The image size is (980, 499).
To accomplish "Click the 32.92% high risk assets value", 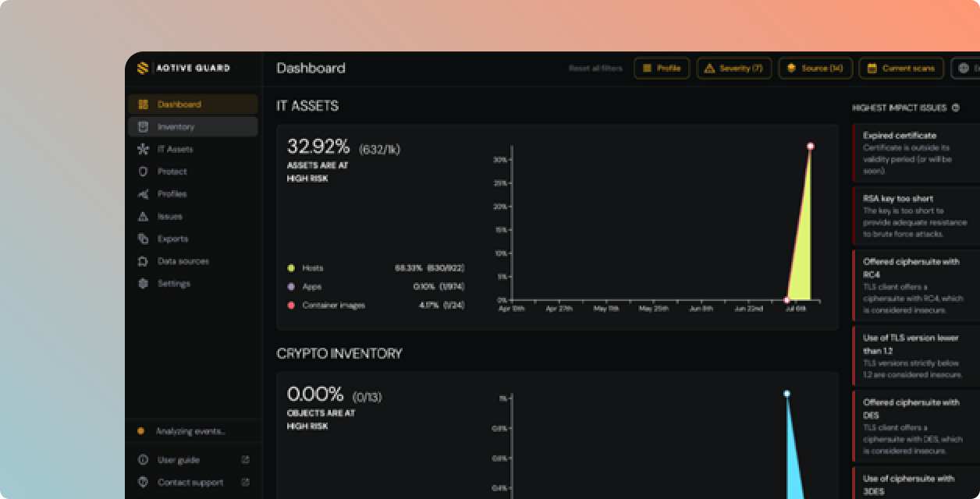I will click(320, 147).
